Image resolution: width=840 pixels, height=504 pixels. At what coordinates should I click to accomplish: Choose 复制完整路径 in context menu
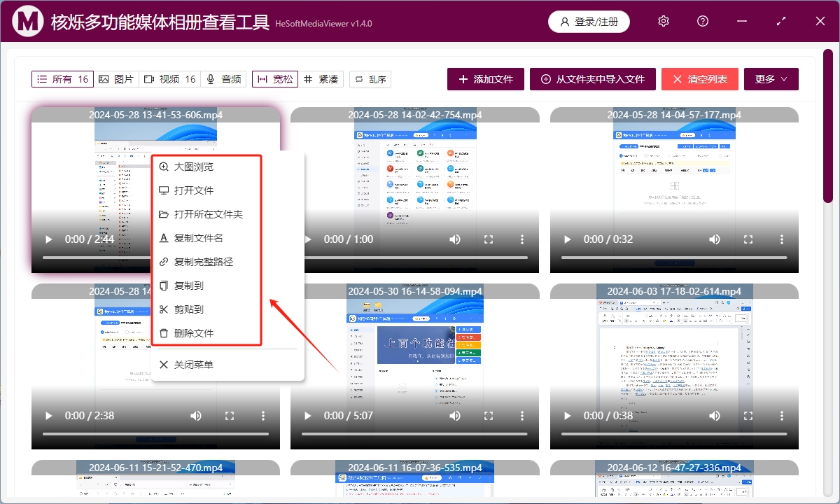click(203, 262)
